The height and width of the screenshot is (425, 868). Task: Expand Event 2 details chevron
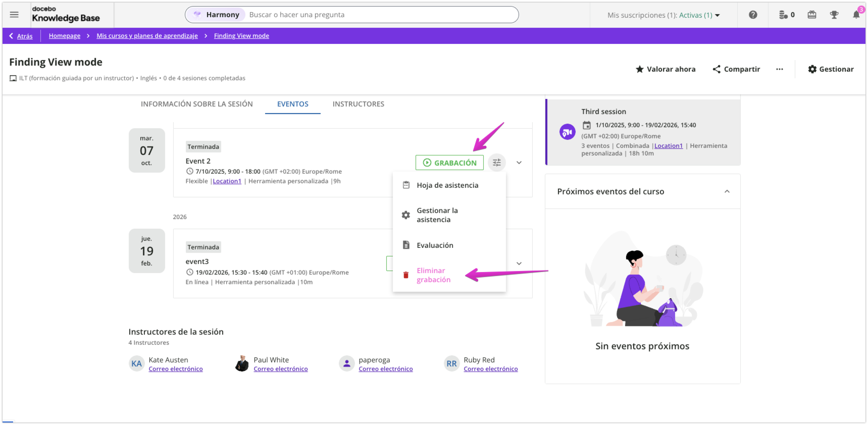pyautogui.click(x=519, y=163)
